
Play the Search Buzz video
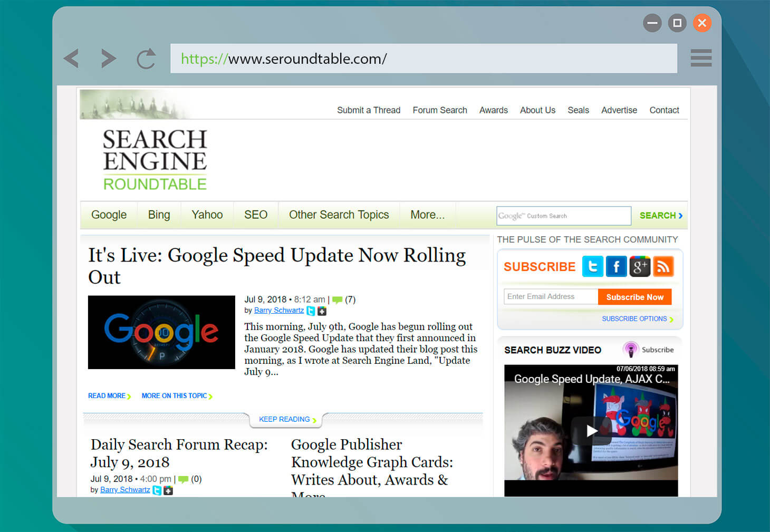click(591, 431)
